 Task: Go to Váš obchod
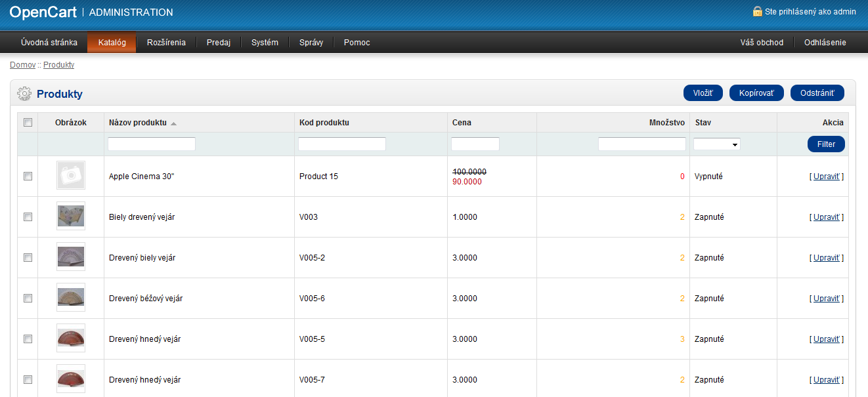coord(762,43)
